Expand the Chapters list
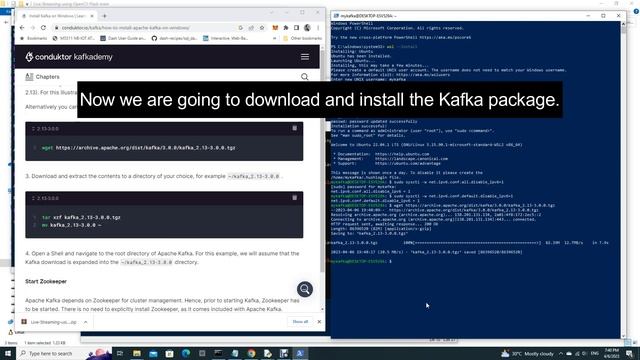The image size is (640, 360). [42, 77]
